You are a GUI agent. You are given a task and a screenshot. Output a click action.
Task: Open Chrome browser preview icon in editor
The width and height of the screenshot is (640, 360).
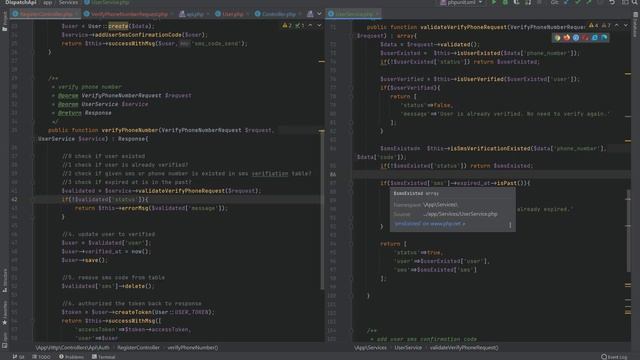(x=558, y=38)
